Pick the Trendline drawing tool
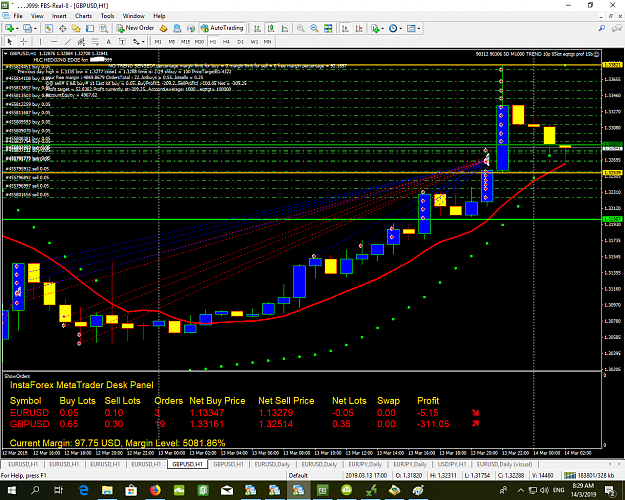 (x=68, y=41)
